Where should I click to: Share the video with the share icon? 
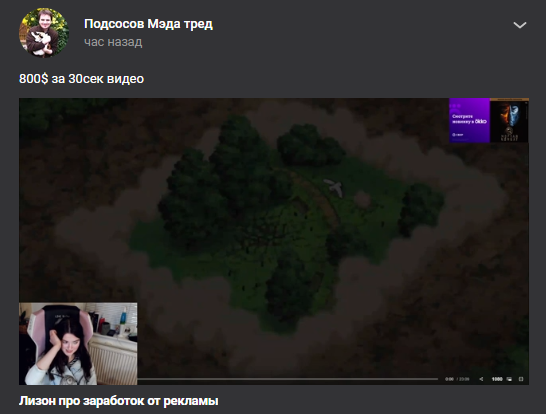(481, 379)
